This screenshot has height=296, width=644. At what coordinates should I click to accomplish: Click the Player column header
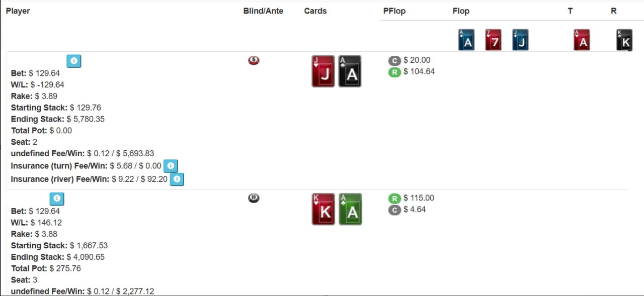pyautogui.click(x=18, y=11)
